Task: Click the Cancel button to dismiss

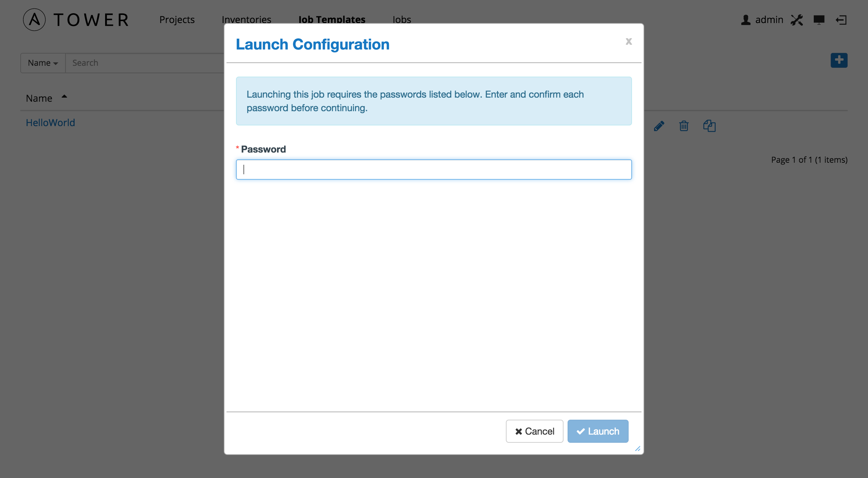Action: (x=534, y=431)
